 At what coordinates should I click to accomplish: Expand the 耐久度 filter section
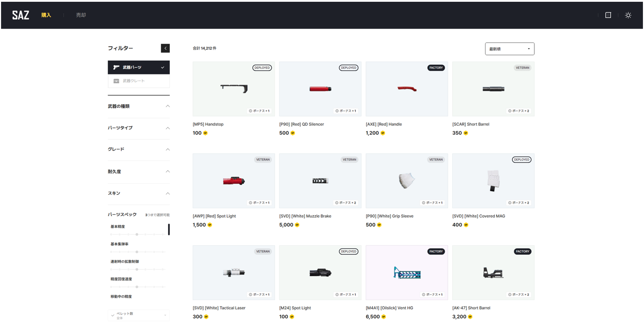[x=139, y=171]
